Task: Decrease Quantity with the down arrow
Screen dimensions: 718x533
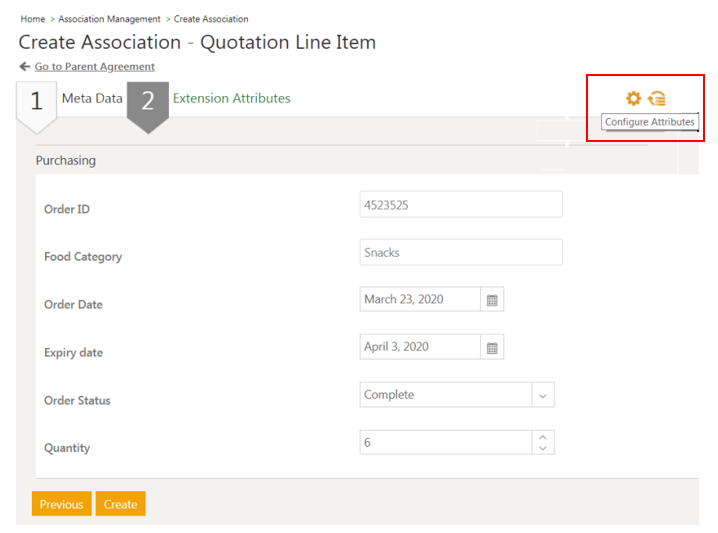Action: tap(543, 448)
